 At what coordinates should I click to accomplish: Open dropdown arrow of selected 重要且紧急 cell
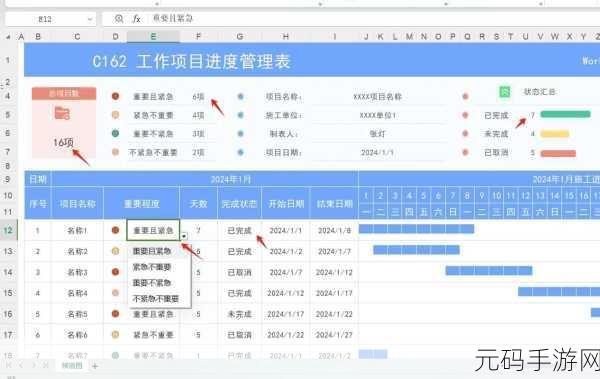click(x=184, y=236)
